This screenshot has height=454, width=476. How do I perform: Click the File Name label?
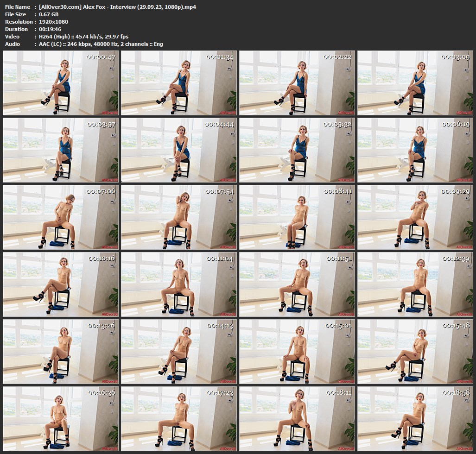point(18,7)
